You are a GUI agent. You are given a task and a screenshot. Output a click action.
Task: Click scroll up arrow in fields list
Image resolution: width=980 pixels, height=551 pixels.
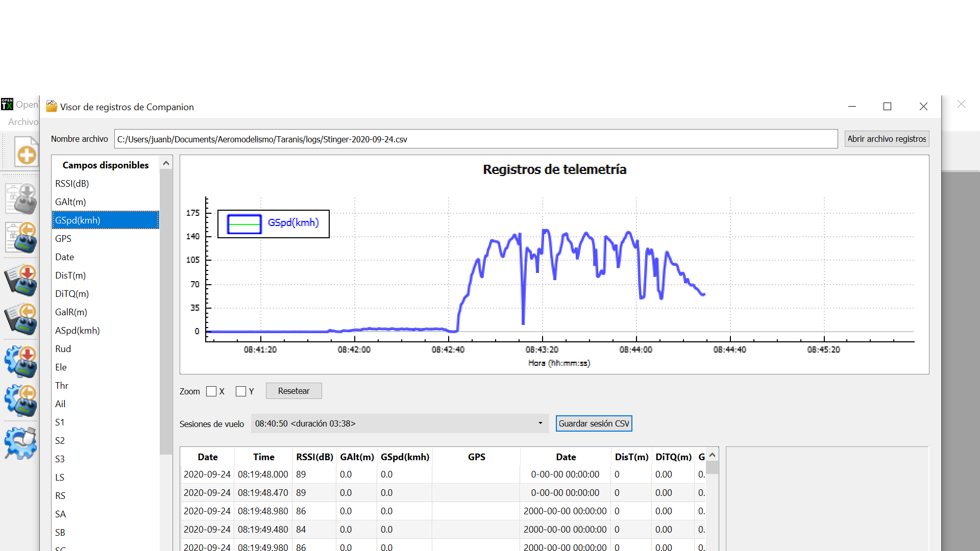coord(166,163)
